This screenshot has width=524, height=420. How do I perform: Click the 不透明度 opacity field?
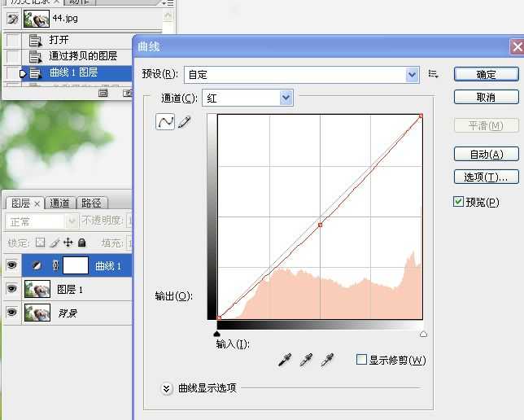point(129,221)
